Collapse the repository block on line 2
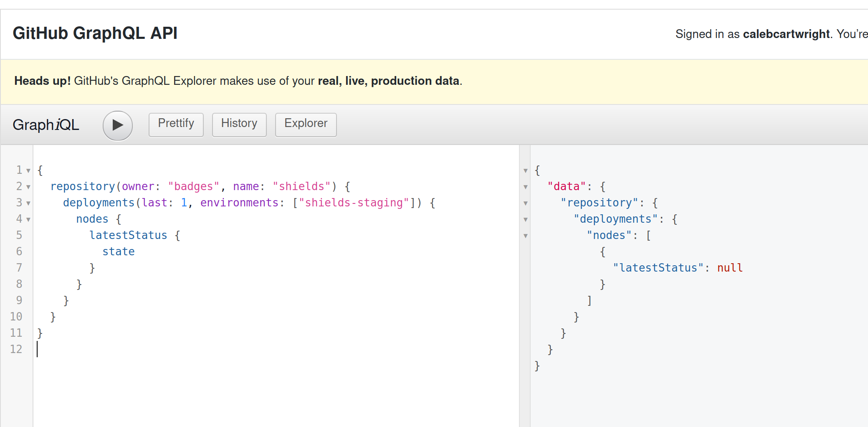 [28, 187]
